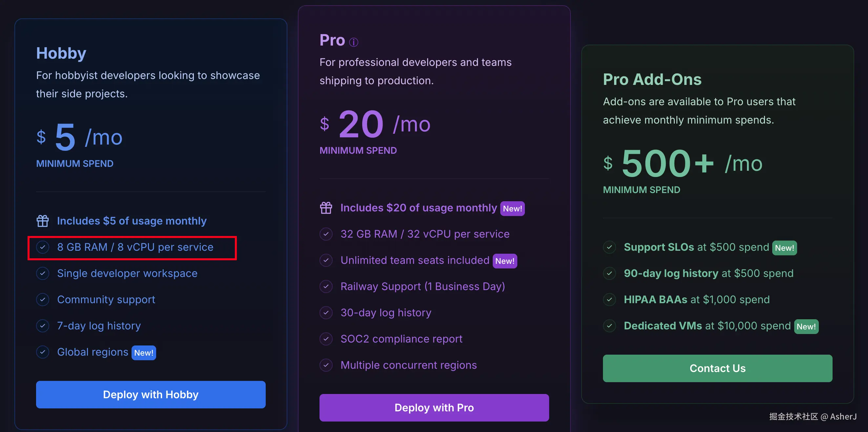
Task: Click checkmark beside Single developer workspace
Action: click(43, 273)
